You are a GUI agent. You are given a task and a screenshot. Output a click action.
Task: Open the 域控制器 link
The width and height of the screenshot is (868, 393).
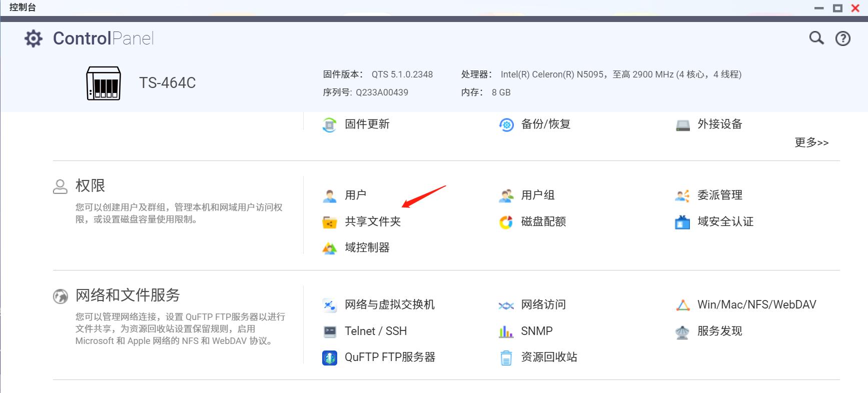click(367, 248)
